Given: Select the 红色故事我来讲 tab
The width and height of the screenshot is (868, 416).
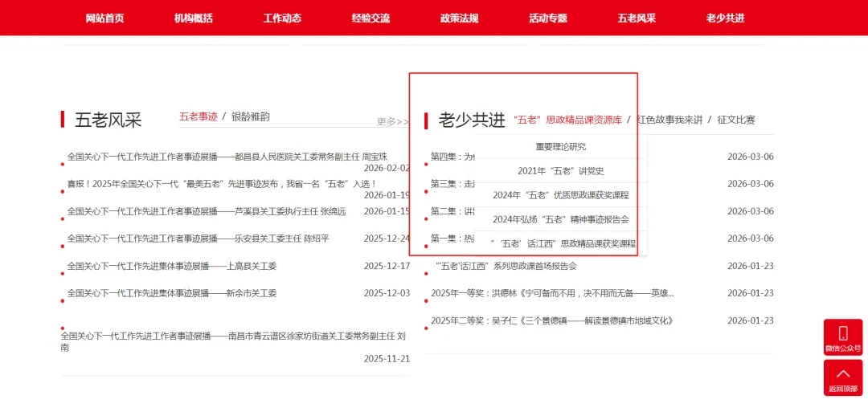Looking at the screenshot, I should click(x=669, y=120).
